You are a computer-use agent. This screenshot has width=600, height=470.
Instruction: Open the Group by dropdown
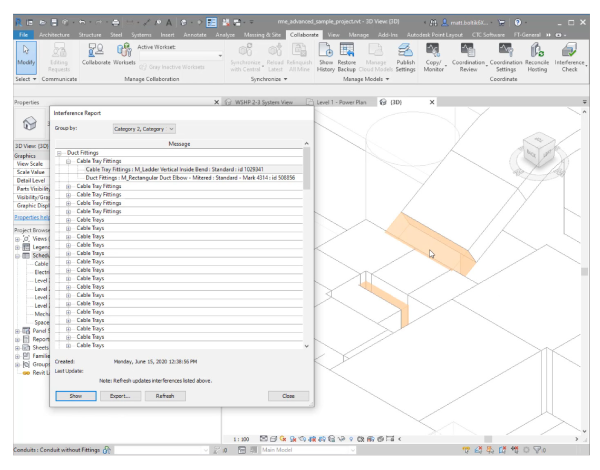pos(143,128)
